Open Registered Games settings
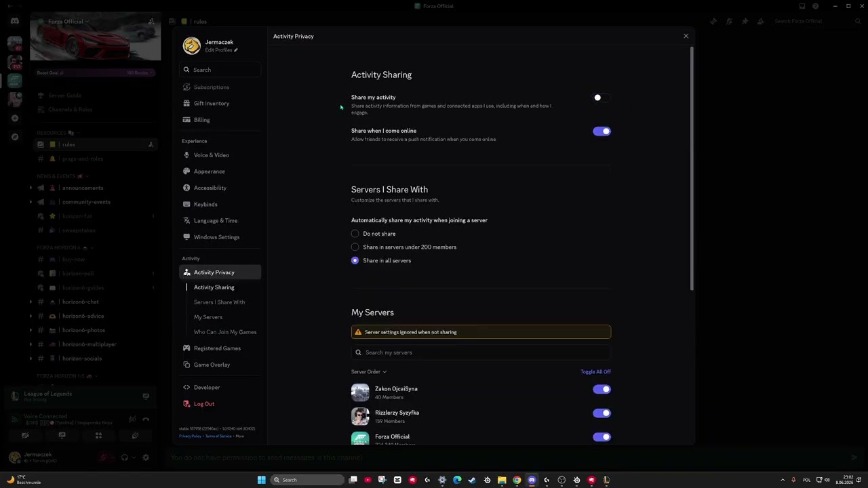This screenshot has width=868, height=488. pos(220,348)
